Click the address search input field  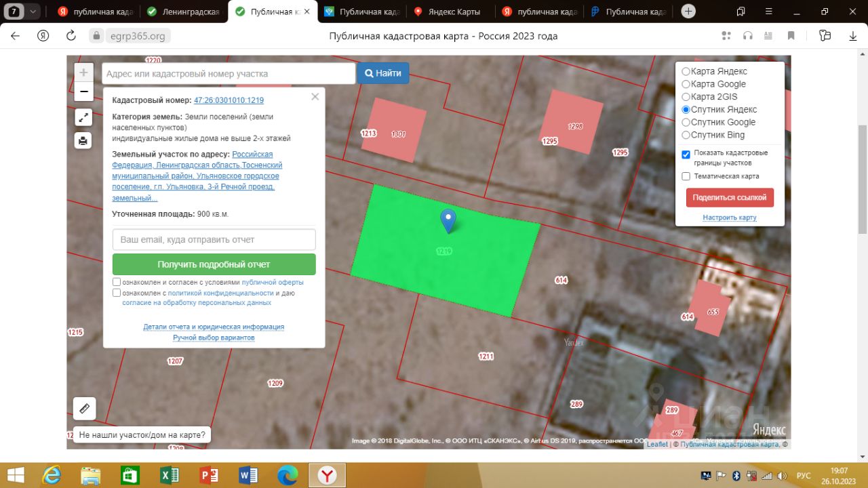pyautogui.click(x=229, y=73)
